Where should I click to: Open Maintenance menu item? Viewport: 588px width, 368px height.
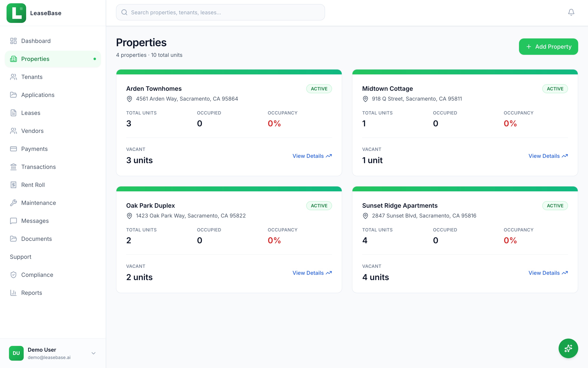pyautogui.click(x=53, y=203)
